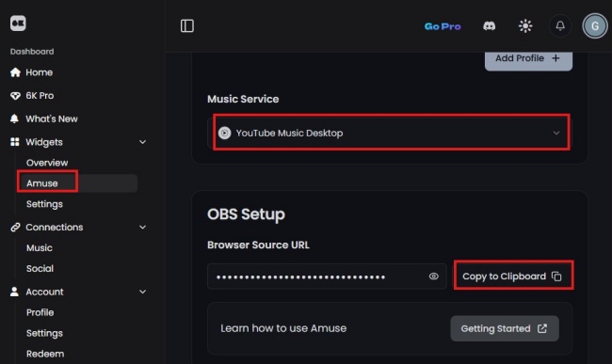Open Music under Connections
The height and width of the screenshot is (364, 612).
point(39,248)
